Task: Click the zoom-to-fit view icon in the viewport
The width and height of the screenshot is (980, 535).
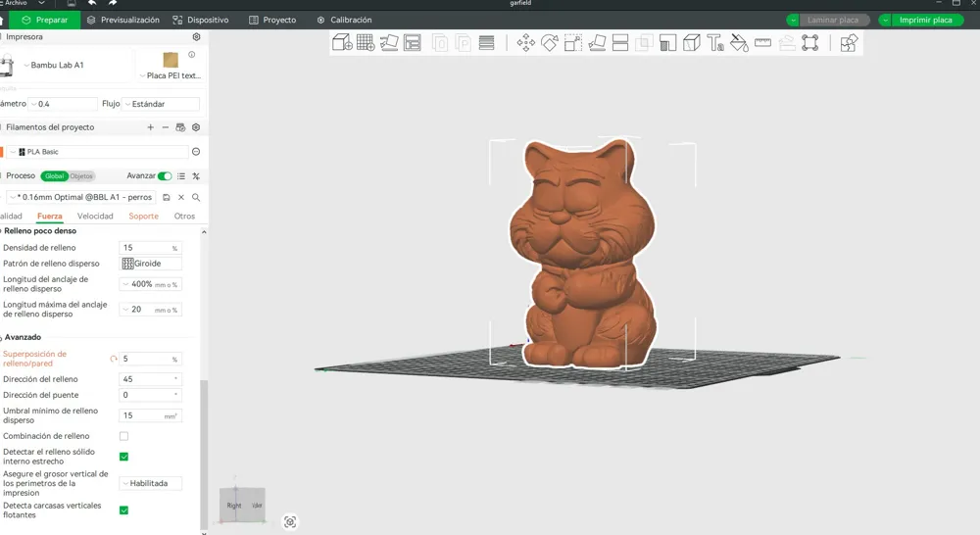Action: (x=290, y=522)
